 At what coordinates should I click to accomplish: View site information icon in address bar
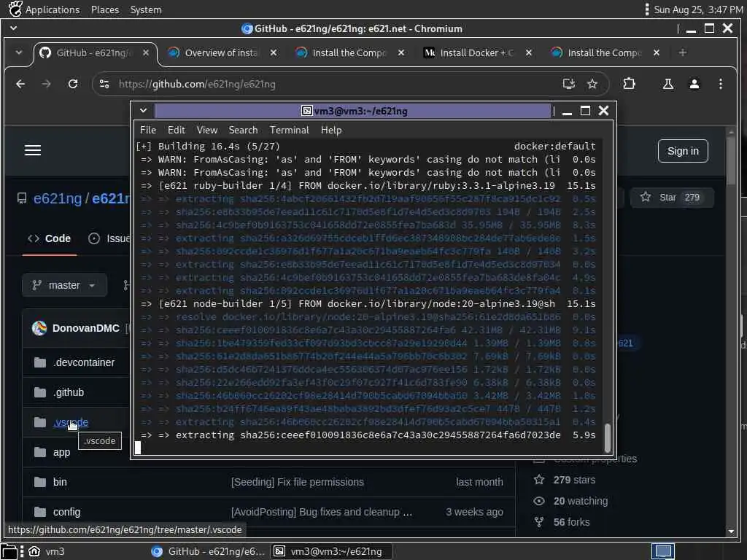(x=104, y=85)
